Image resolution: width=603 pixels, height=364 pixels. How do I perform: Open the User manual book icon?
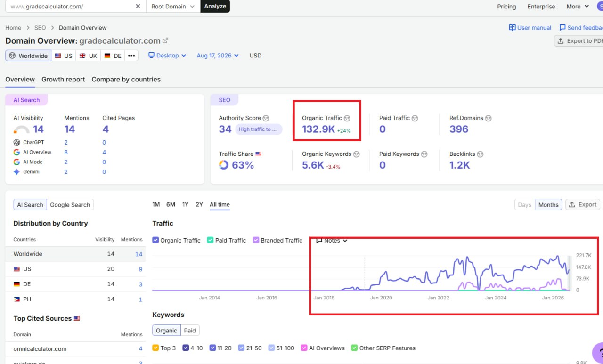[x=512, y=28]
